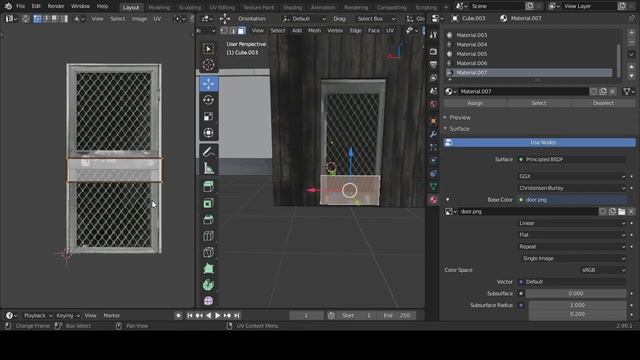Open the World properties tab
Viewport: 640px width, 360px height.
click(433, 104)
